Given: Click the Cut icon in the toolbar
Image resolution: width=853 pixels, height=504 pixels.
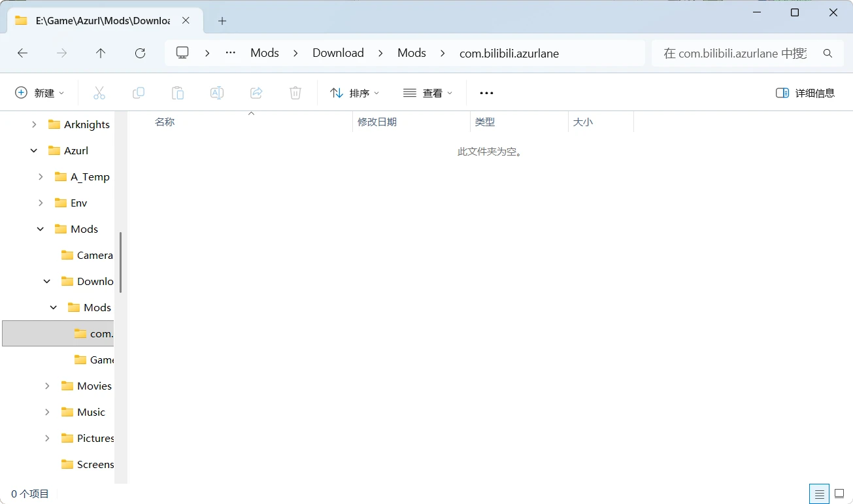Looking at the screenshot, I should [99, 92].
